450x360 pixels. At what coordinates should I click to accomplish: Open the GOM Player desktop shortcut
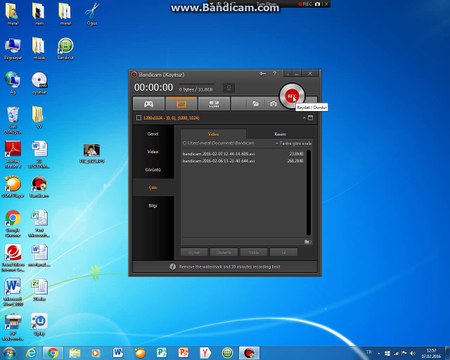point(13,187)
